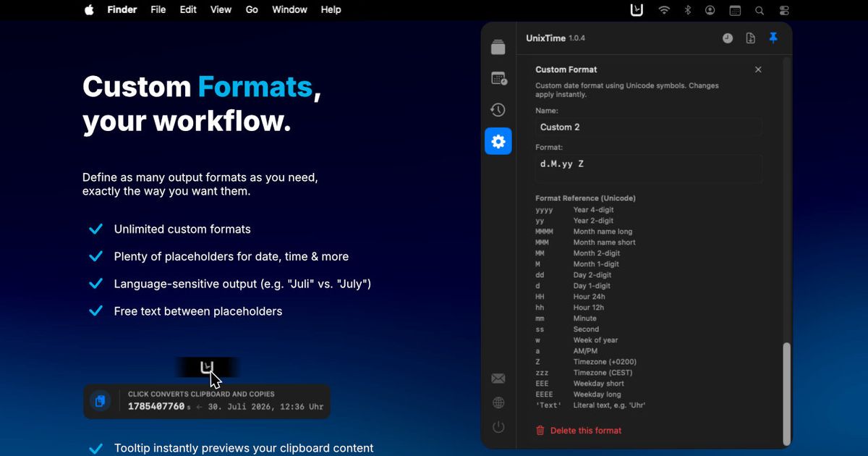
Task: Click the MMM Month name short row
Action: 585,242
